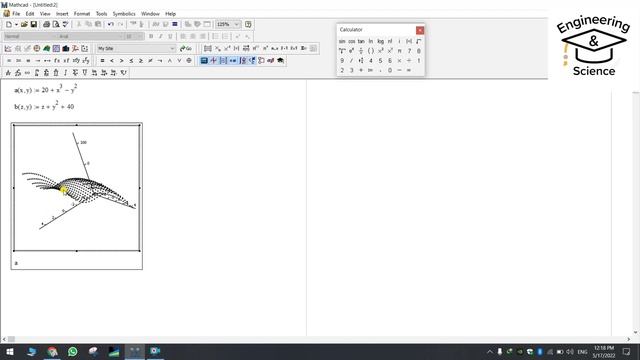Open the Tools menu
This screenshot has width=640, height=360.
click(x=101, y=13)
